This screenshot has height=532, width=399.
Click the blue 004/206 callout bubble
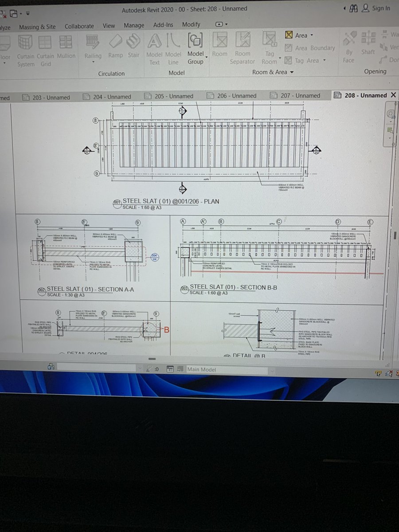(154, 257)
